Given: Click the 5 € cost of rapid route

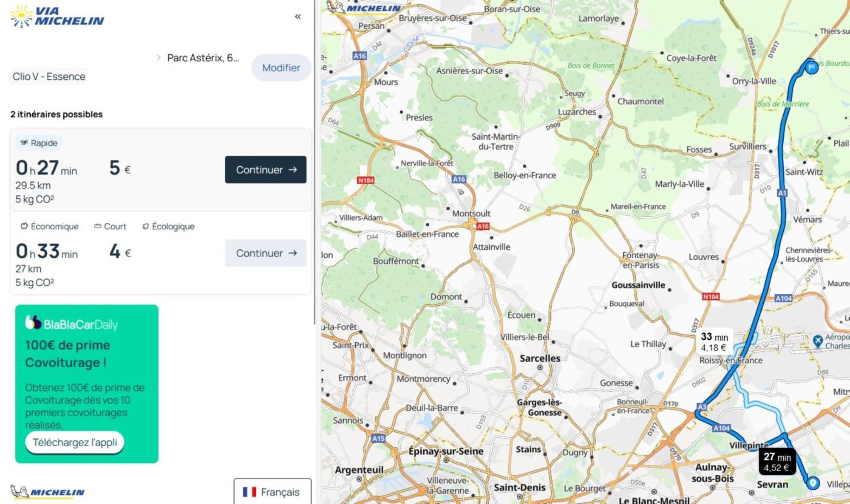Looking at the screenshot, I should coord(120,168).
